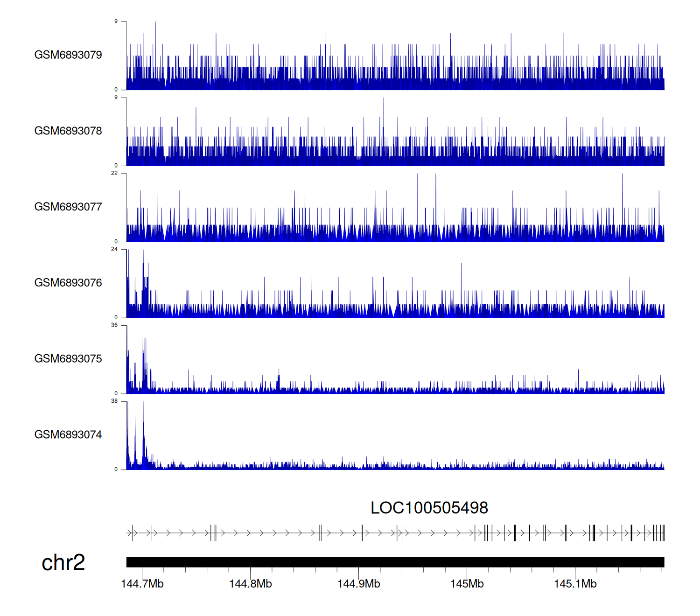Image resolution: width=700 pixels, height=616 pixels.
Task: Select the 145Mb coordinate label
Action: click(467, 584)
